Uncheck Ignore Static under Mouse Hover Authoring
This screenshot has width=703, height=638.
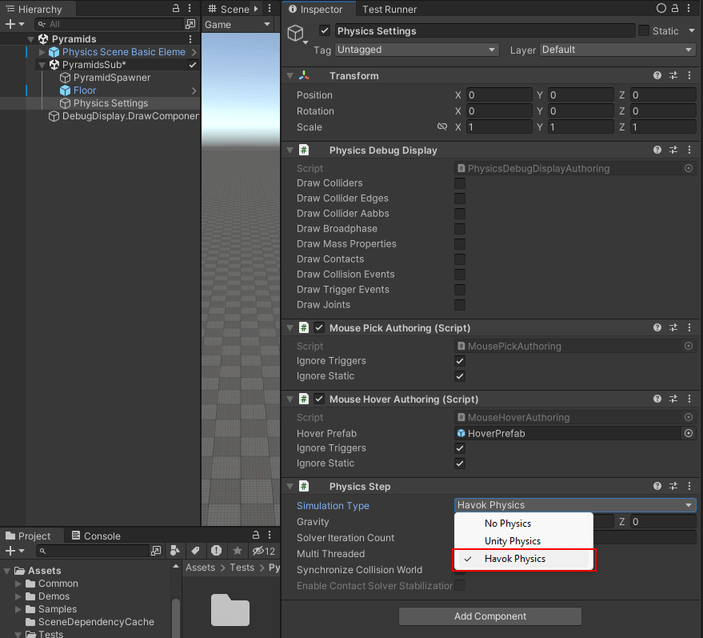[x=460, y=464]
